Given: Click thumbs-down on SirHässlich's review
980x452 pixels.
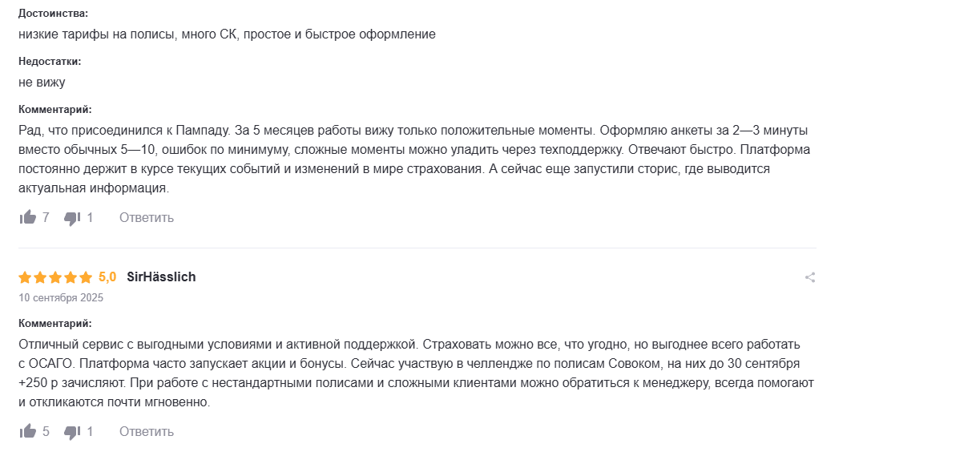Looking at the screenshot, I should [x=72, y=432].
